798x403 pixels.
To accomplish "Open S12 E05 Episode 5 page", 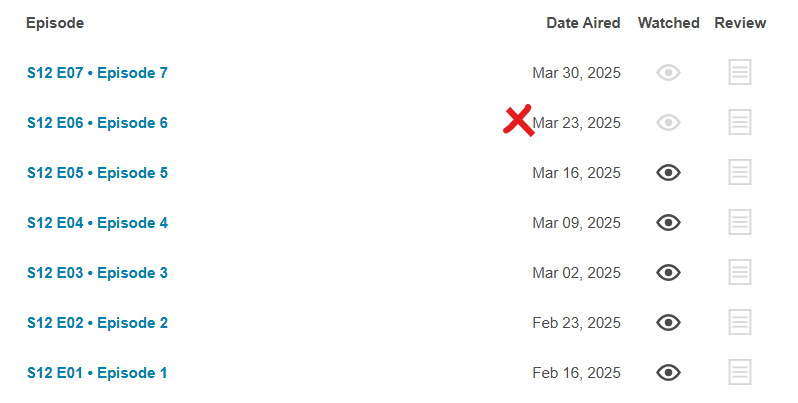I will point(97,173).
